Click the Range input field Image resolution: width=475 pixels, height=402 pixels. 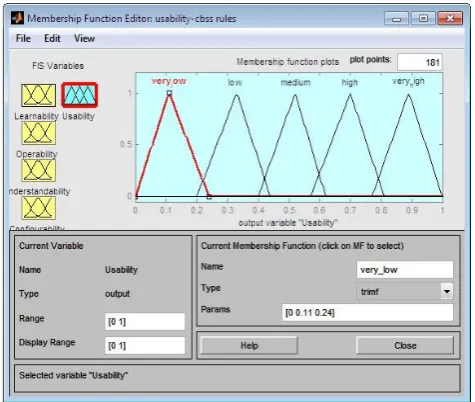pos(145,321)
